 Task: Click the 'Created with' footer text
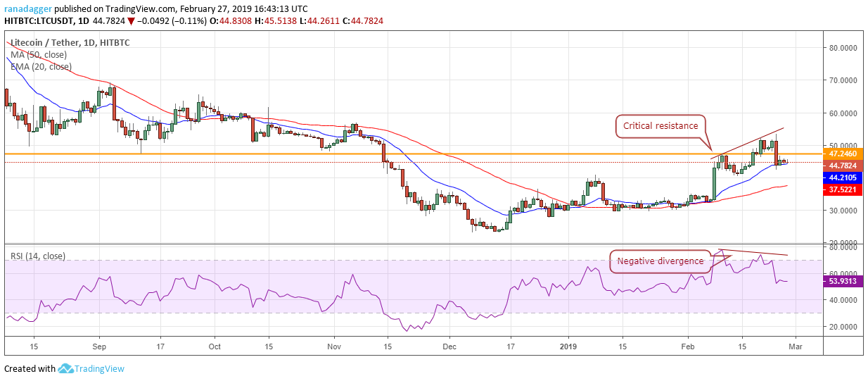[x=30, y=368]
